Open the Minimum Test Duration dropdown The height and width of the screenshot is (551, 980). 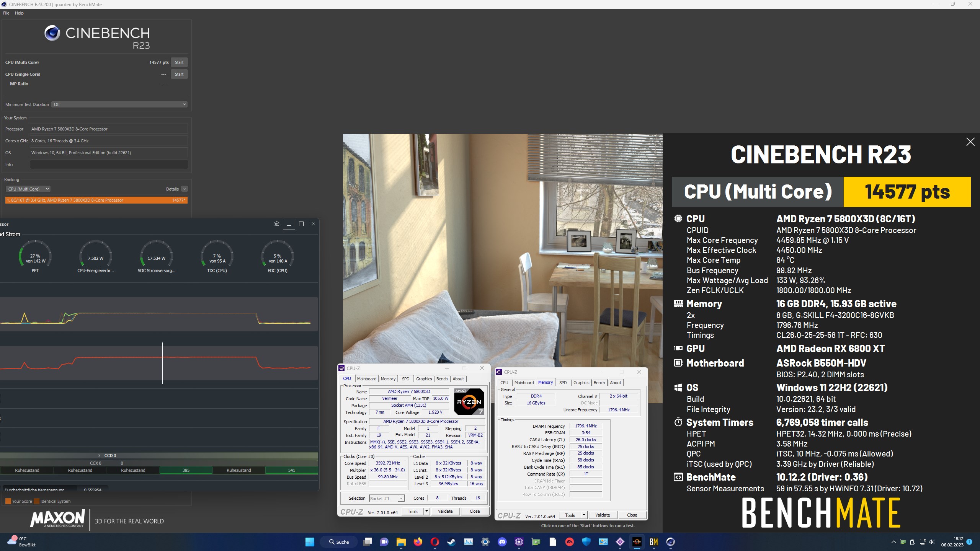[x=119, y=104]
